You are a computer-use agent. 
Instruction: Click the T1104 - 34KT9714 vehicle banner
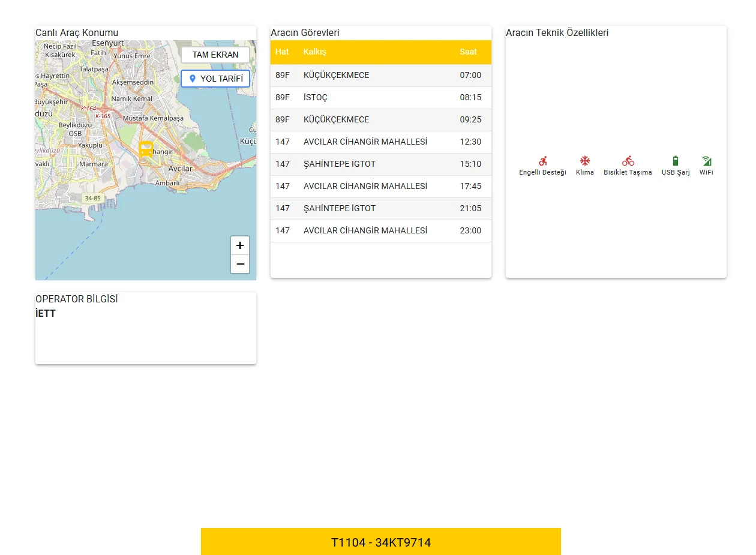click(x=381, y=542)
